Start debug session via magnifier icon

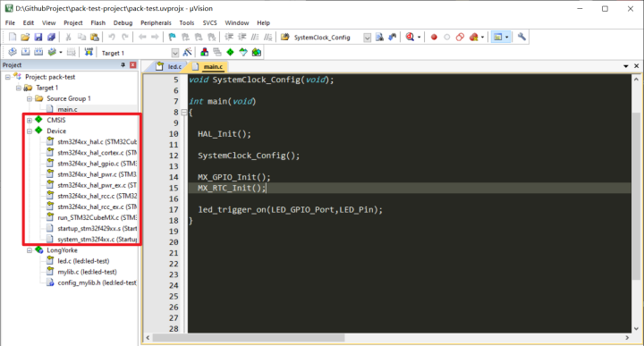[x=410, y=37]
